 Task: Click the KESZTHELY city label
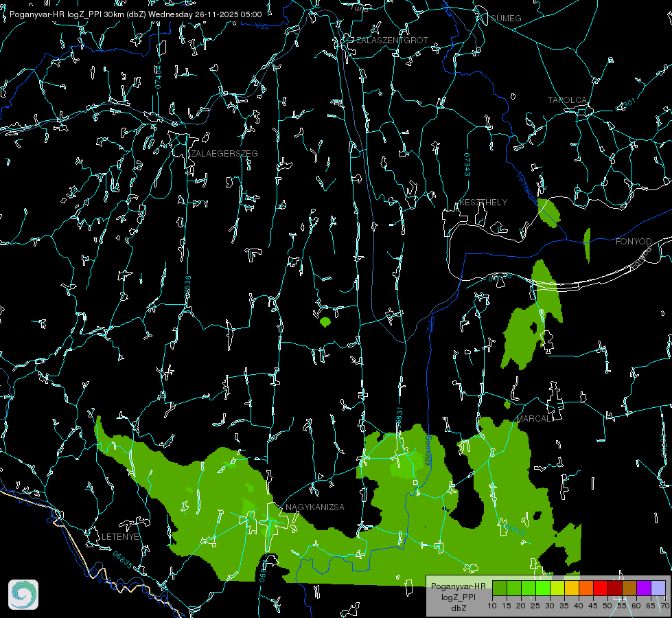pyautogui.click(x=483, y=202)
